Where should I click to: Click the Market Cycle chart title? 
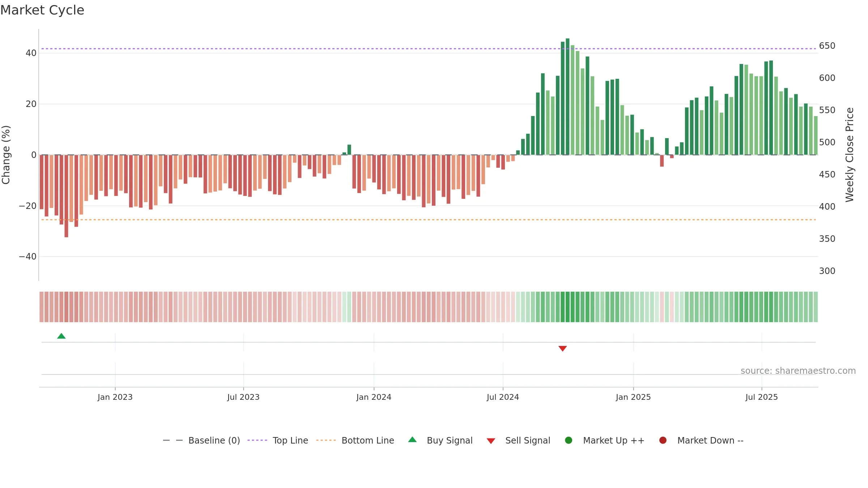pyautogui.click(x=42, y=10)
